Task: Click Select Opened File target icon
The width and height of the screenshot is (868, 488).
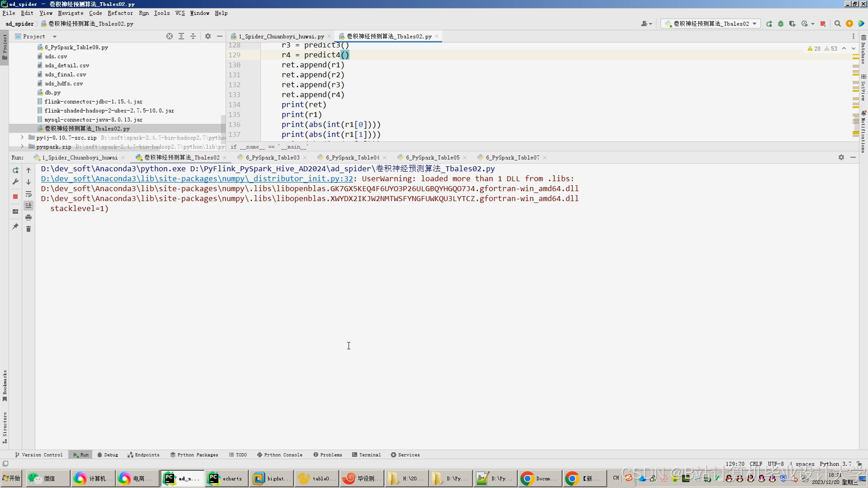Action: pyautogui.click(x=170, y=37)
